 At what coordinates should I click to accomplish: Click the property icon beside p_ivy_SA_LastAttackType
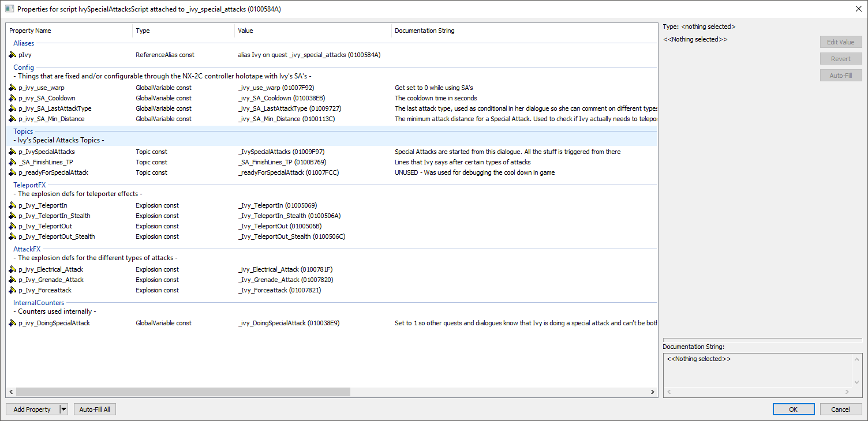(x=13, y=108)
